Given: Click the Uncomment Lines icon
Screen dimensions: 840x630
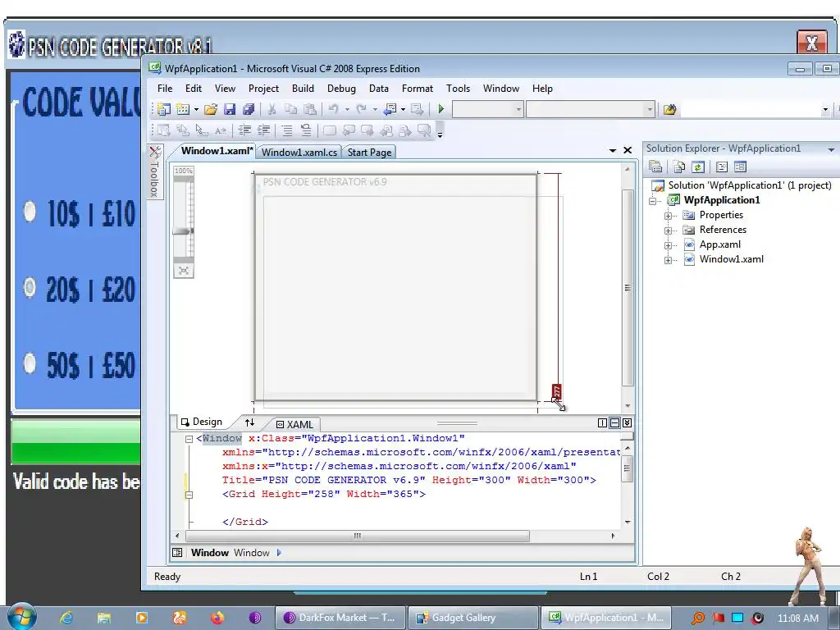Looking at the screenshot, I should (306, 130).
